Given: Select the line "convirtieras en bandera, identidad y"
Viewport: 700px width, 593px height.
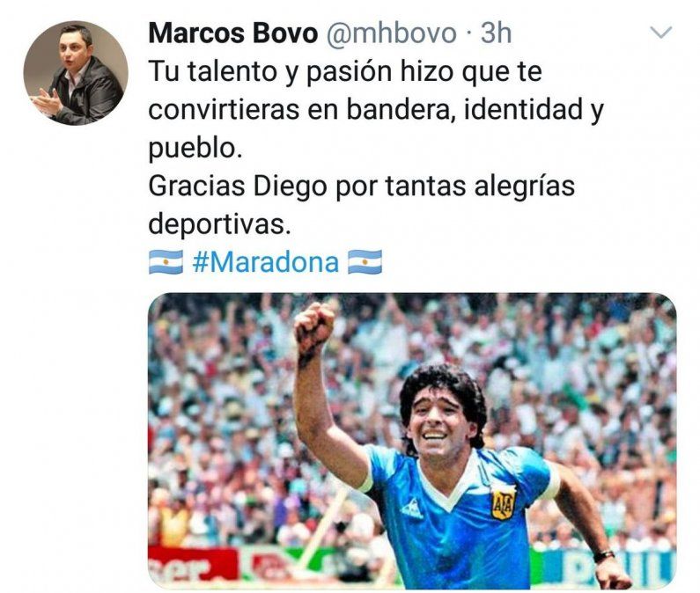Looking at the screenshot, I should coord(376,110).
